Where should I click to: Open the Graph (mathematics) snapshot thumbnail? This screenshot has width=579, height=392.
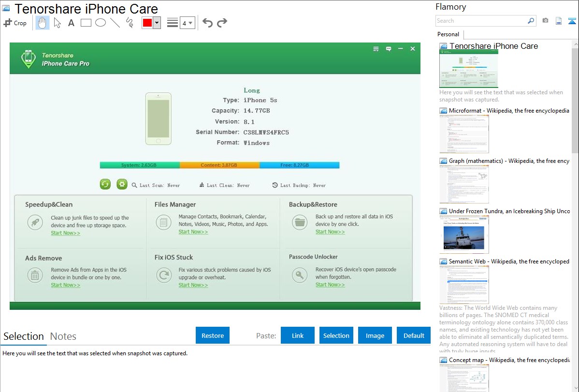[x=464, y=184]
